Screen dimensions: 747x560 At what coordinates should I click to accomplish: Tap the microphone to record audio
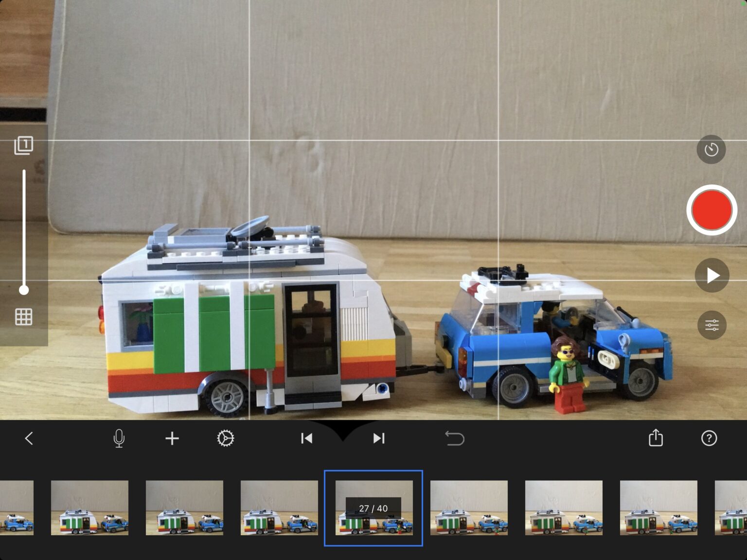(119, 438)
